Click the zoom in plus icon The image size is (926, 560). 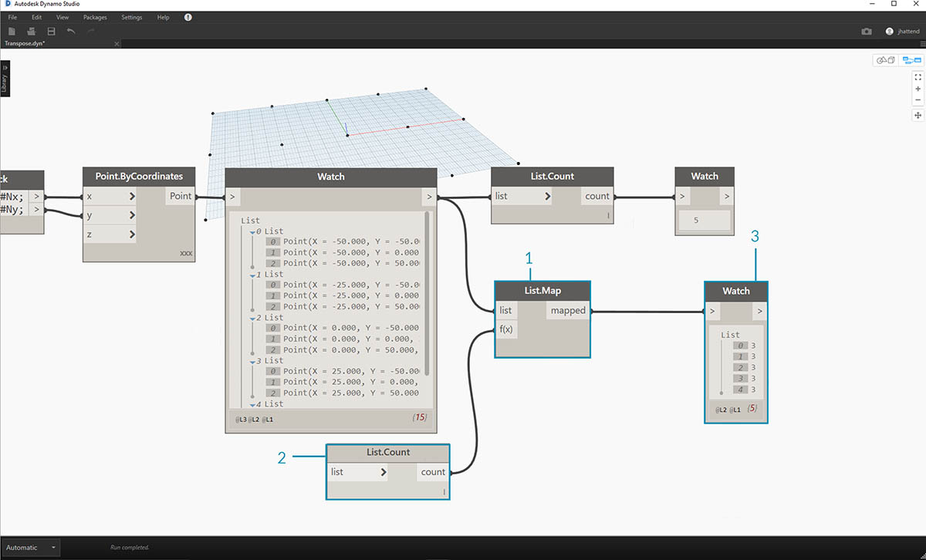point(918,89)
